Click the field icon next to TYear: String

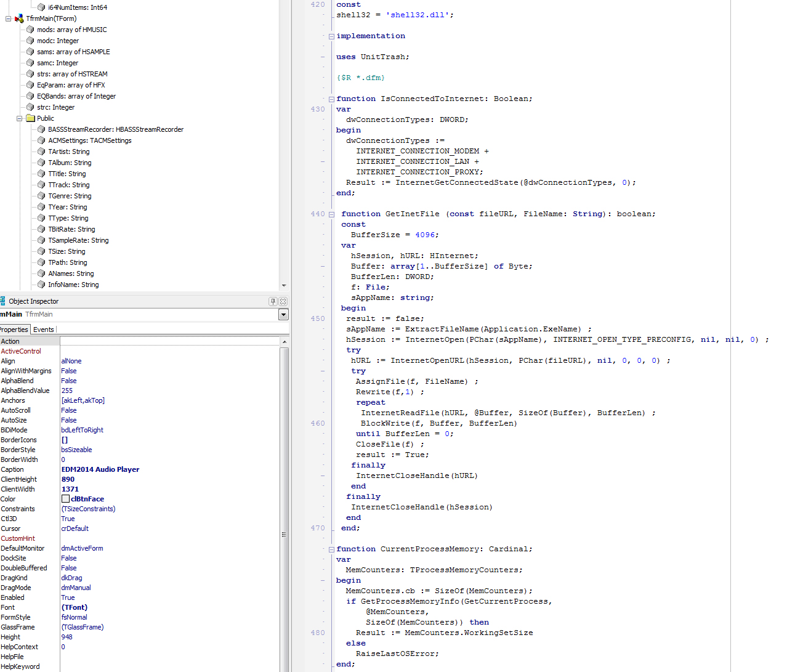[x=41, y=207]
